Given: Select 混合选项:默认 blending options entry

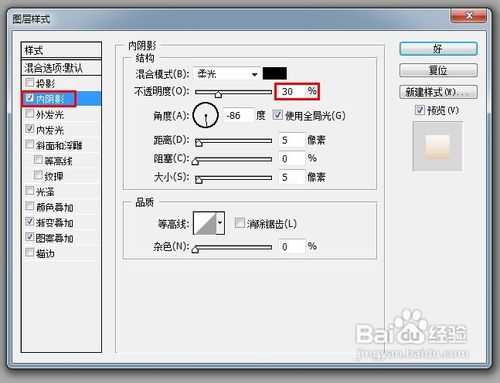Looking at the screenshot, I should pos(61,68).
